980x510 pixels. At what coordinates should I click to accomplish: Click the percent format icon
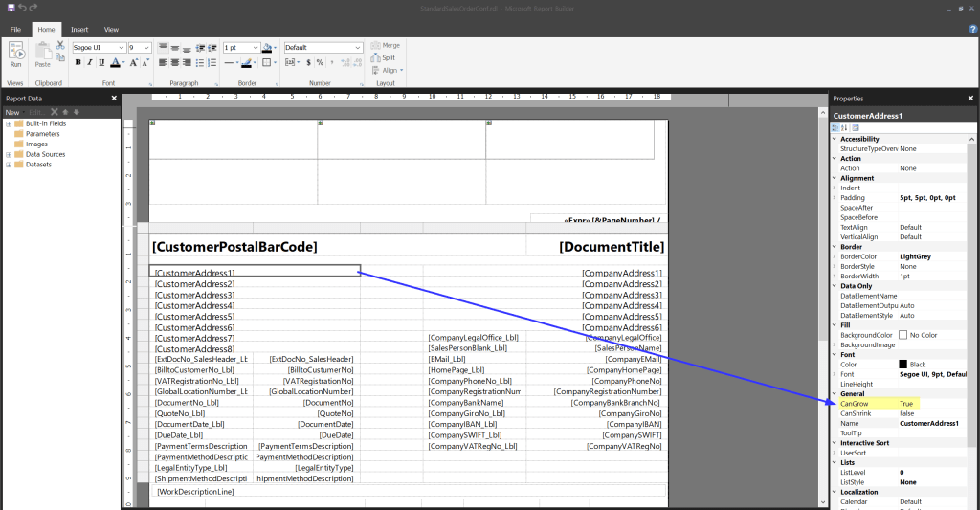[321, 63]
